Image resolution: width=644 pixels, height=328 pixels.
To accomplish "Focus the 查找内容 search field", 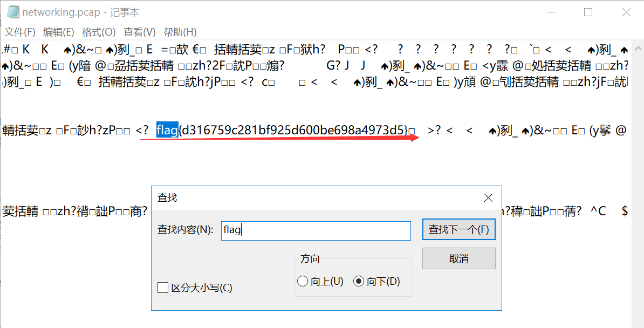I will 316,230.
